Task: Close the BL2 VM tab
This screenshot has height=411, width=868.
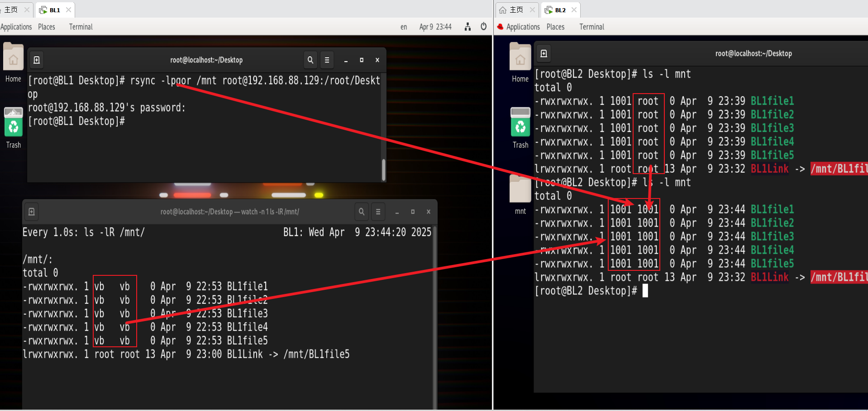Action: [x=574, y=9]
